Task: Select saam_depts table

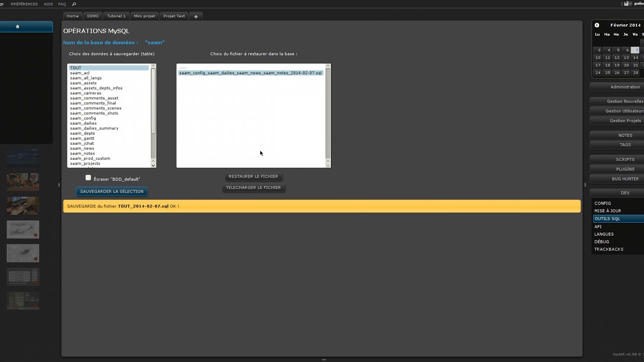Action: click(109, 133)
